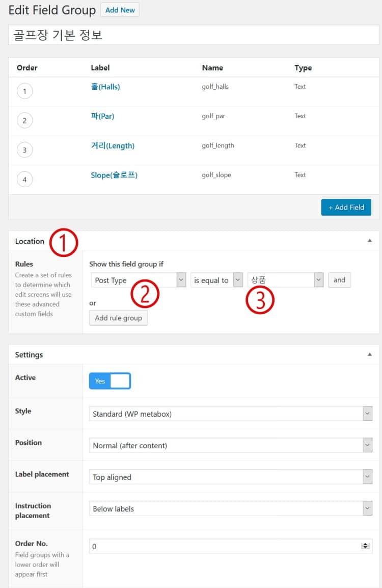Click the Add rule group button
The width and height of the screenshot is (382, 588).
pyautogui.click(x=118, y=318)
